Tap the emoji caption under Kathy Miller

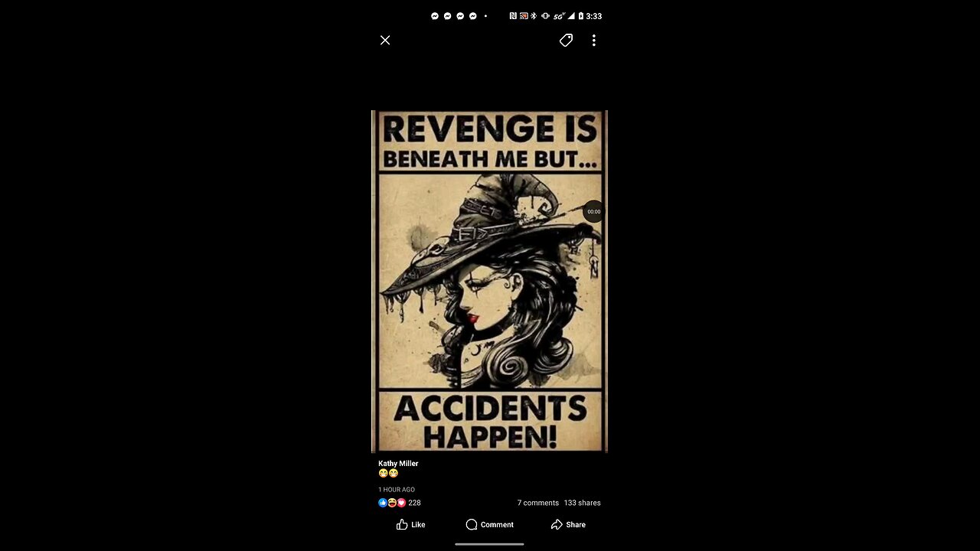tap(388, 474)
